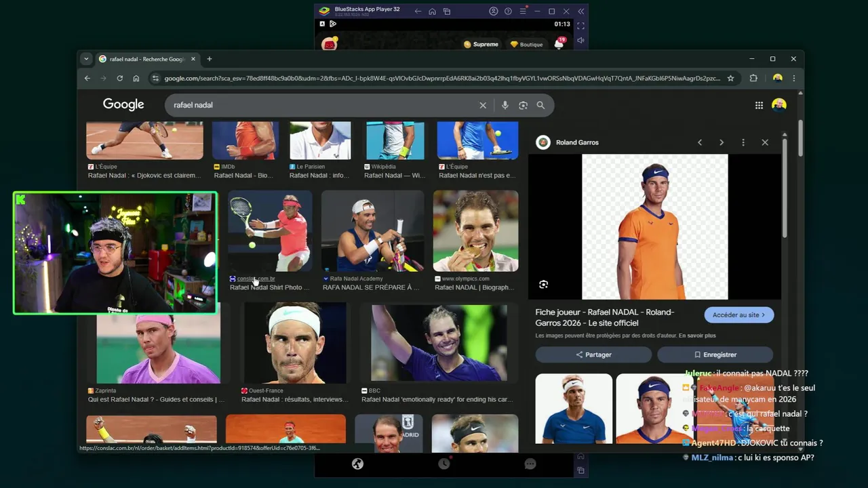Toggle BlueStacks fullscreen icon
The height and width of the screenshot is (488, 868).
[580, 25]
